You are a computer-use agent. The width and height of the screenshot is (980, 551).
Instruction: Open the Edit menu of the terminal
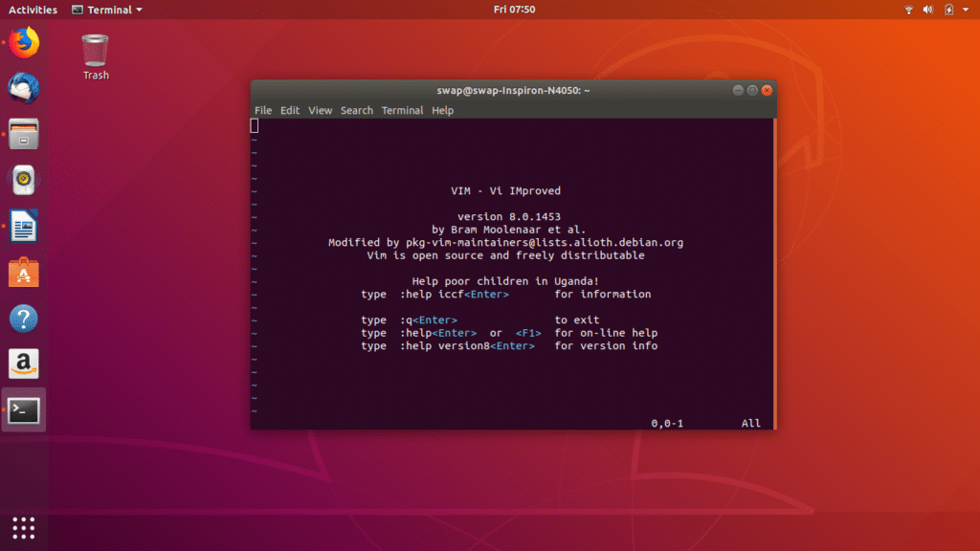[x=289, y=110]
